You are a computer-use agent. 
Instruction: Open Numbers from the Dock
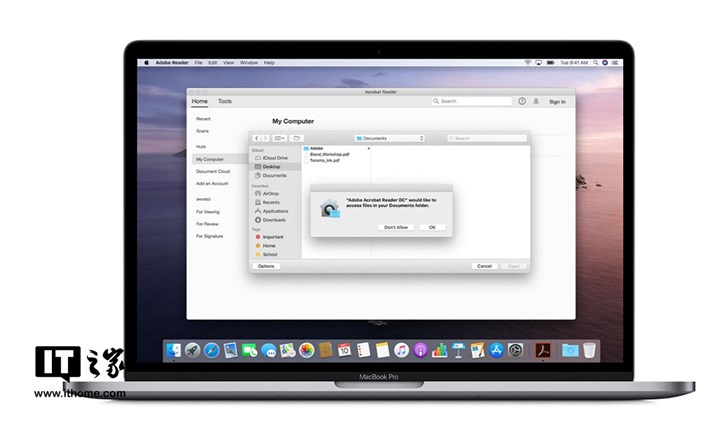[439, 350]
